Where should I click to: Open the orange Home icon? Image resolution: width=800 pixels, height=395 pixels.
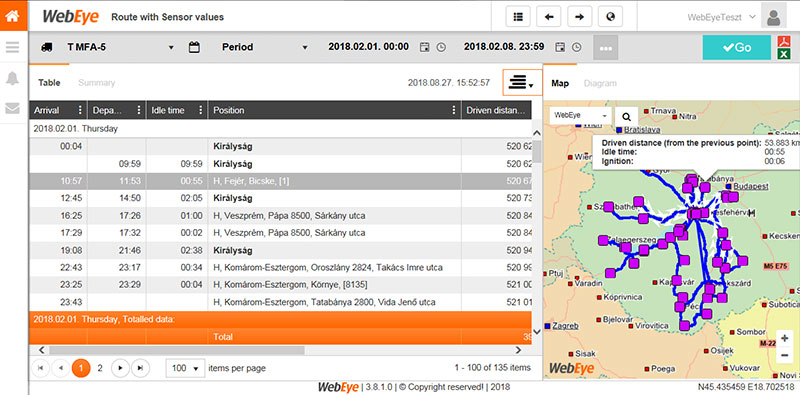click(x=13, y=16)
